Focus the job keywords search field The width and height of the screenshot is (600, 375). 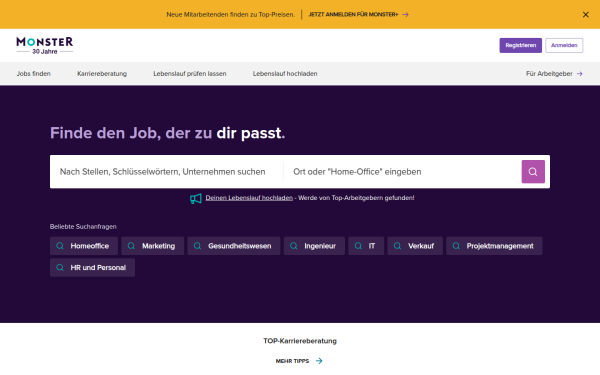point(167,172)
